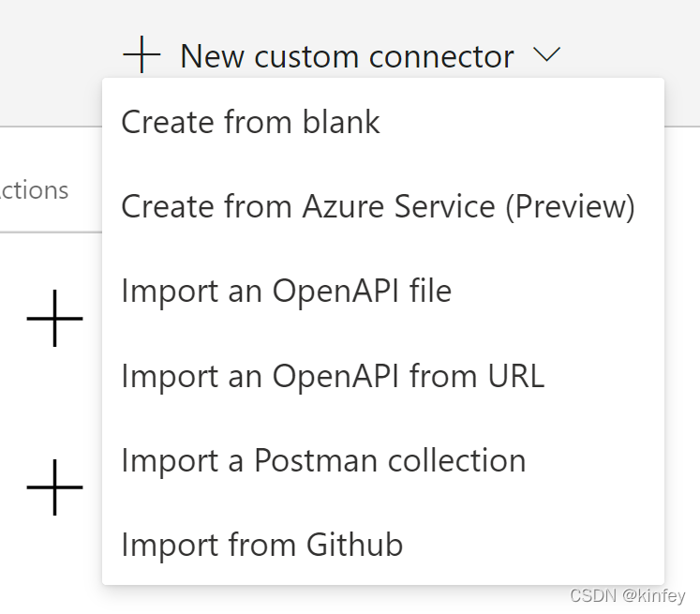
Task: Click the lower large plus icon at left
Action: [55, 487]
